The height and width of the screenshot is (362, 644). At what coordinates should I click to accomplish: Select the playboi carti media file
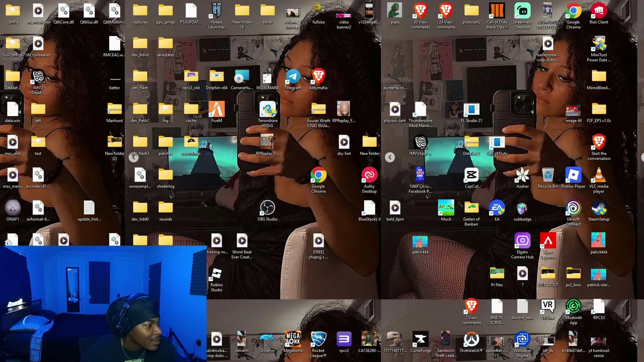395,112
